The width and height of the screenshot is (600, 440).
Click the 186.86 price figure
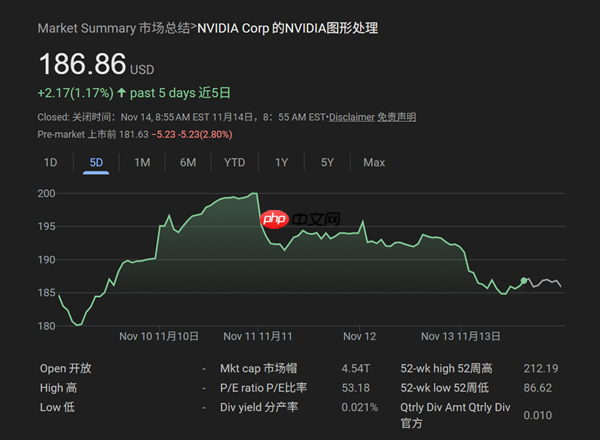point(82,64)
